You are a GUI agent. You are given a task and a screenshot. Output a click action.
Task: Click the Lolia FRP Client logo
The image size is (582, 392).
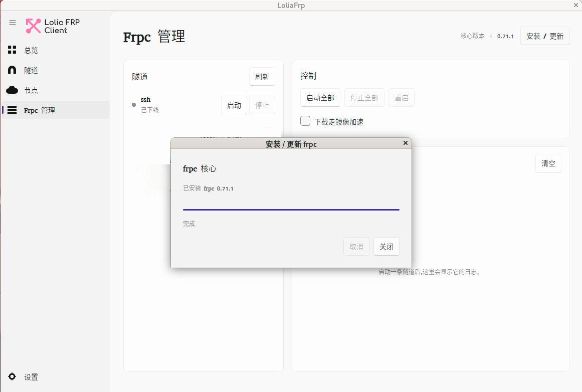(53, 26)
